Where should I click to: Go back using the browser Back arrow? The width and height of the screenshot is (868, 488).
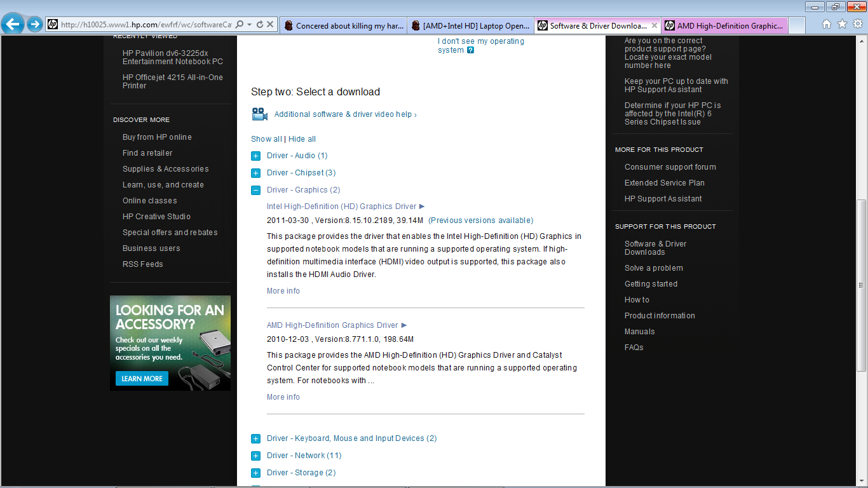(x=13, y=25)
